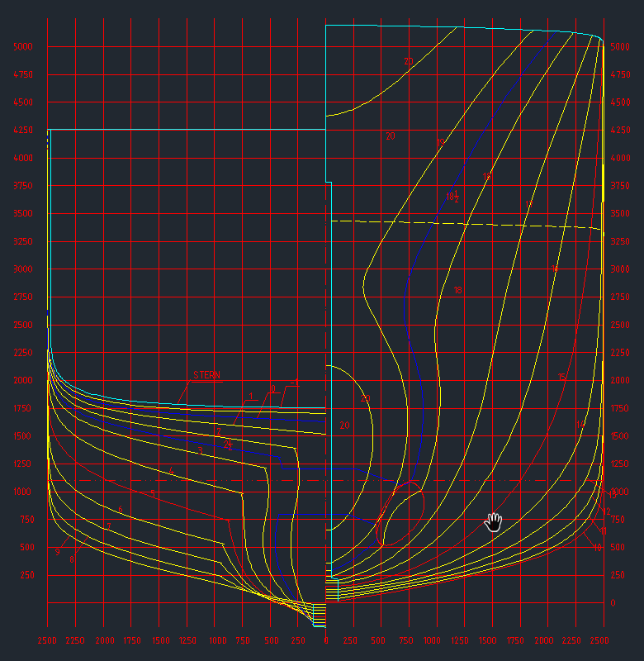
Task: Click the 5000 label on right axis
Action: tap(619, 47)
